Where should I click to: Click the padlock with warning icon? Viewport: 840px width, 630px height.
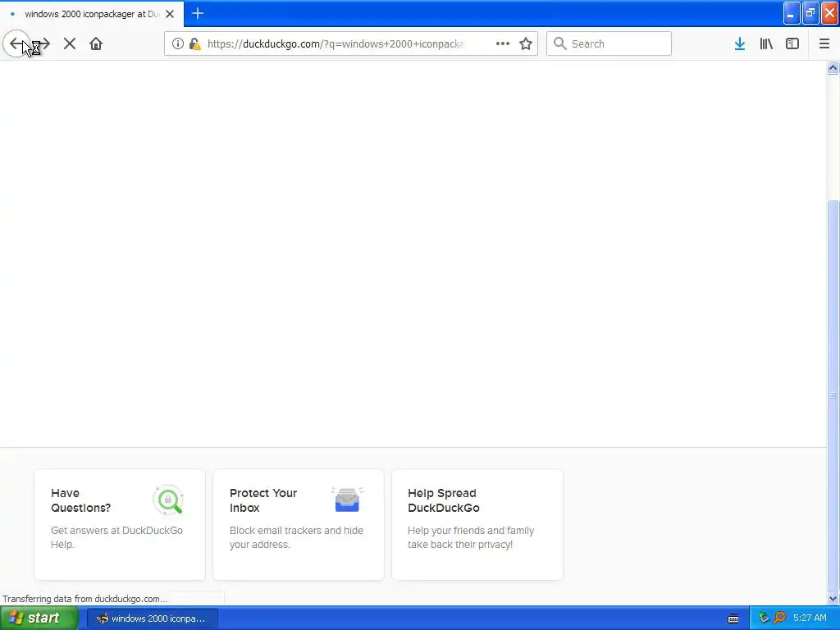(x=195, y=44)
